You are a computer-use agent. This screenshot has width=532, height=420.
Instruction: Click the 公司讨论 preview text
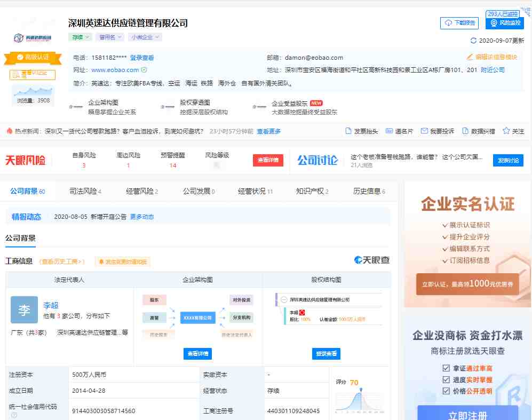coord(417,157)
